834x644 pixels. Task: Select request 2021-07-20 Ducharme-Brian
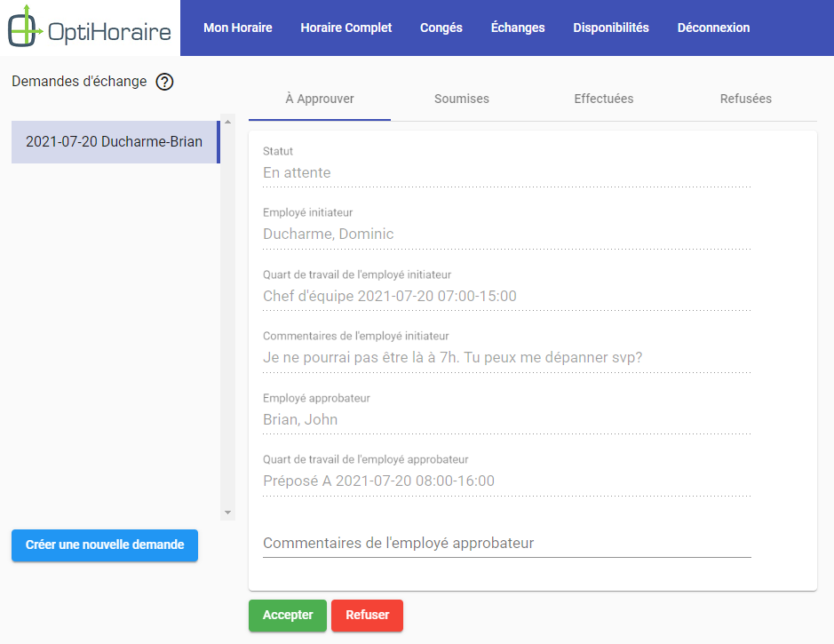(x=115, y=142)
